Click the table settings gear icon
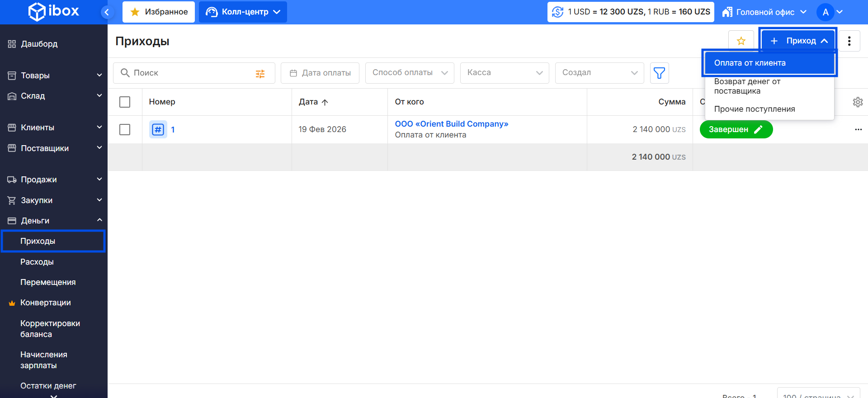Image resolution: width=868 pixels, height=398 pixels. pyautogui.click(x=858, y=102)
